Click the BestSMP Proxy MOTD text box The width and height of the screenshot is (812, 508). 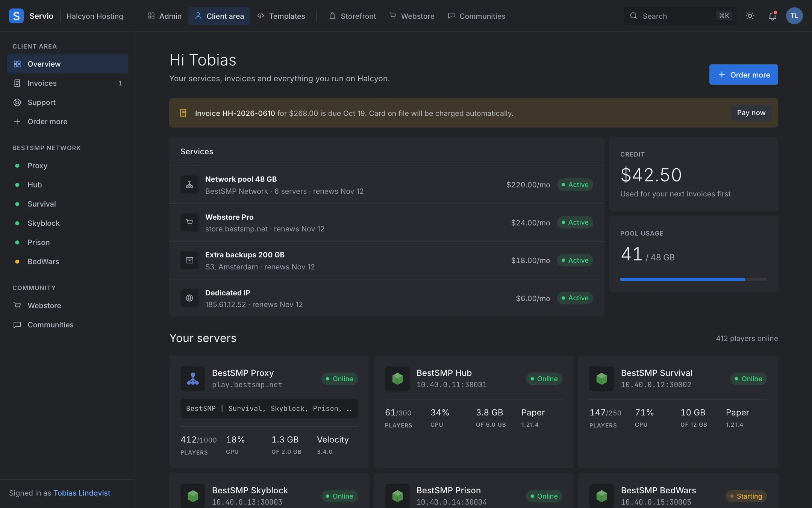click(269, 409)
